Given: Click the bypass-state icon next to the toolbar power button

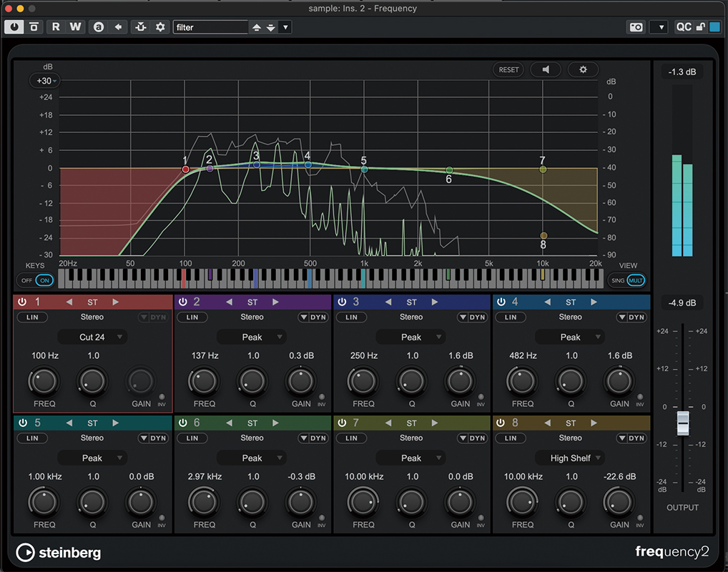Looking at the screenshot, I should coord(34,27).
